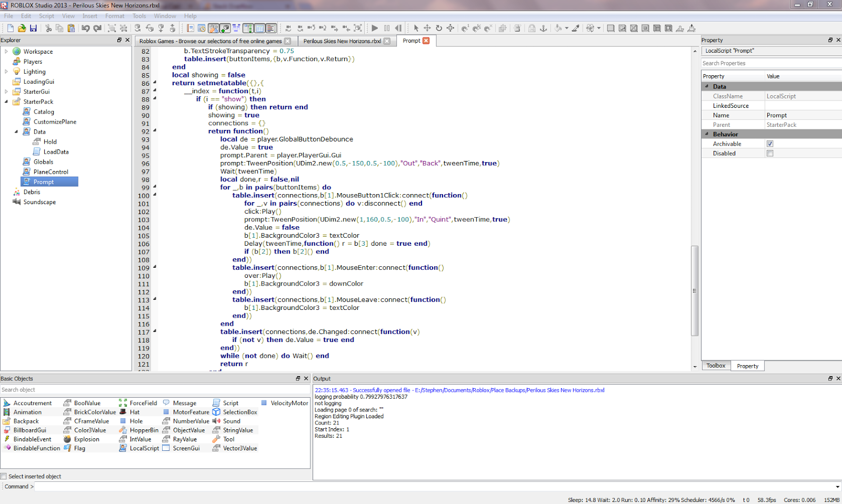Screen dimensions: 842x504
Task: Insert a Sound object from Basic Objects
Action: point(226,421)
